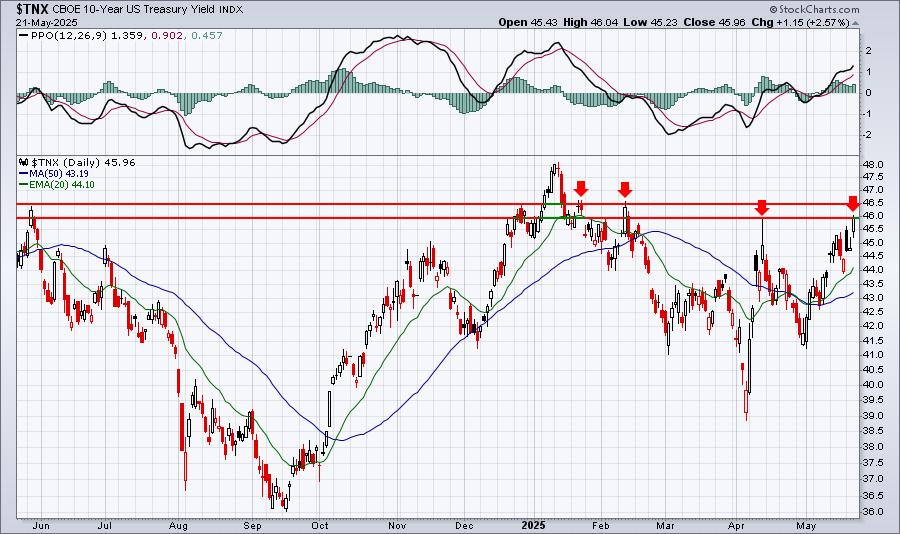
Task: Click the red arrow above late January candles
Action: [581, 188]
